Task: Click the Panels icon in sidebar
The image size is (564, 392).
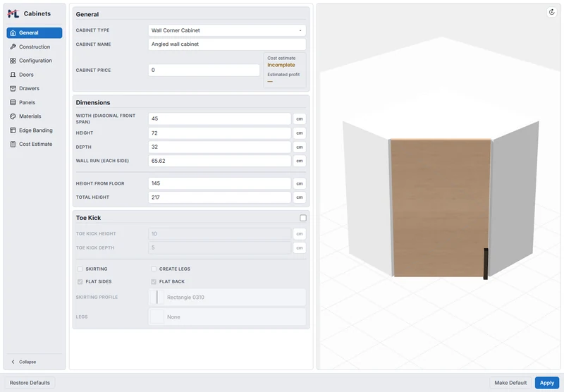Action: pyautogui.click(x=13, y=102)
